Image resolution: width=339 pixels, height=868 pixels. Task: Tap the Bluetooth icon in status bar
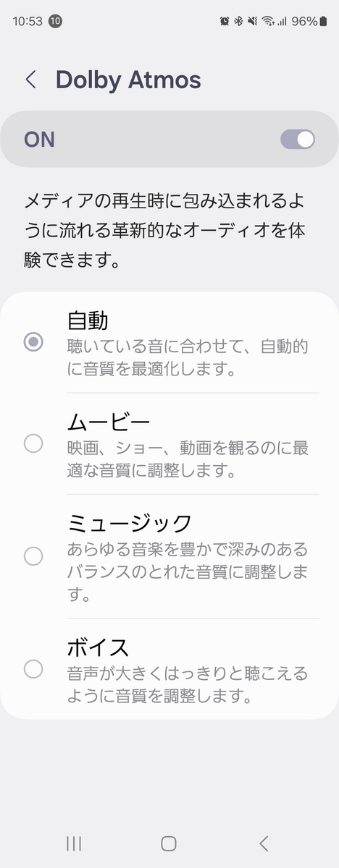point(238,21)
